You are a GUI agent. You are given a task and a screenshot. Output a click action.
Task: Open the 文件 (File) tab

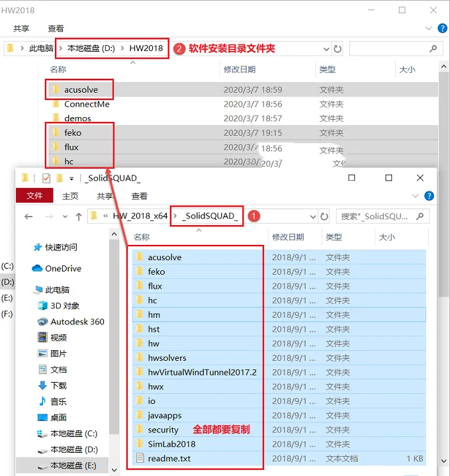click(x=34, y=195)
